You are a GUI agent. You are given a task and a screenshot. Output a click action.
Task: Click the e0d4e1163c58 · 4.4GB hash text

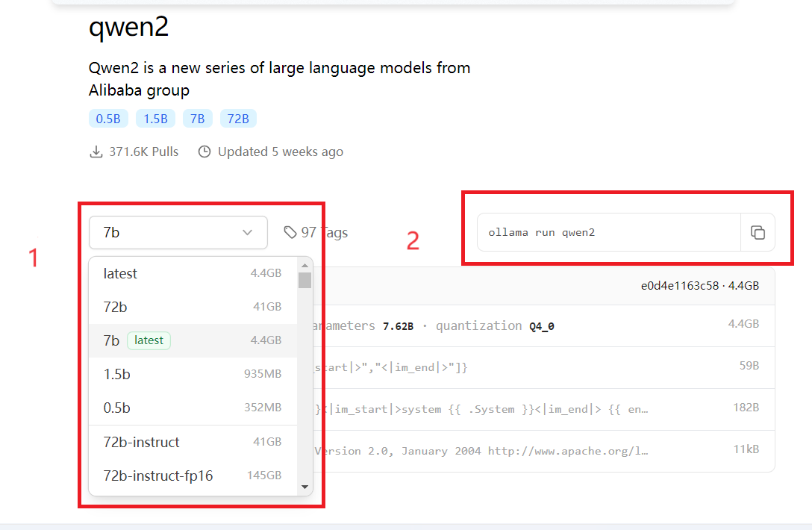tap(699, 286)
